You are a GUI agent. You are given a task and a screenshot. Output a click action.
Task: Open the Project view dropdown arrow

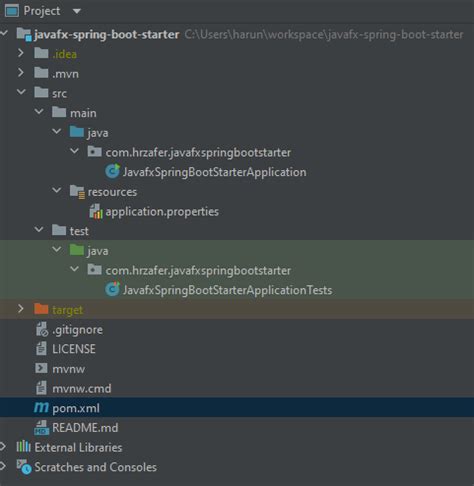(x=77, y=11)
